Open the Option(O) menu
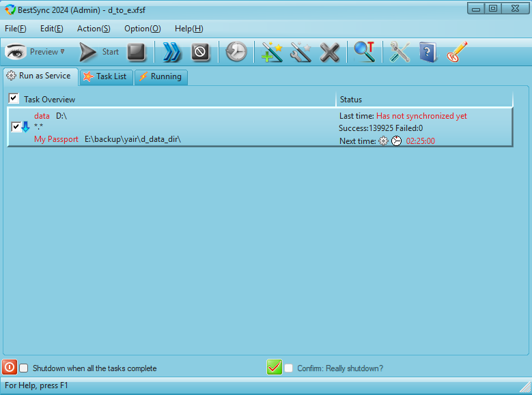This screenshot has height=395, width=532. (x=143, y=29)
